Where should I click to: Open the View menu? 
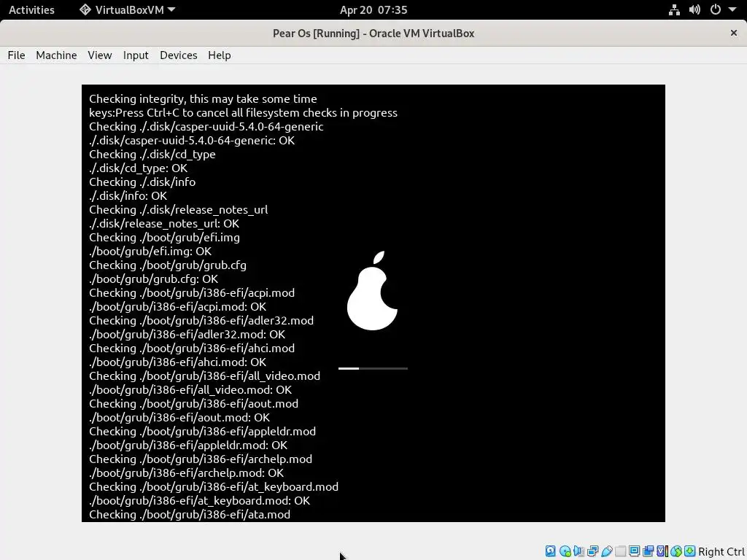click(99, 55)
